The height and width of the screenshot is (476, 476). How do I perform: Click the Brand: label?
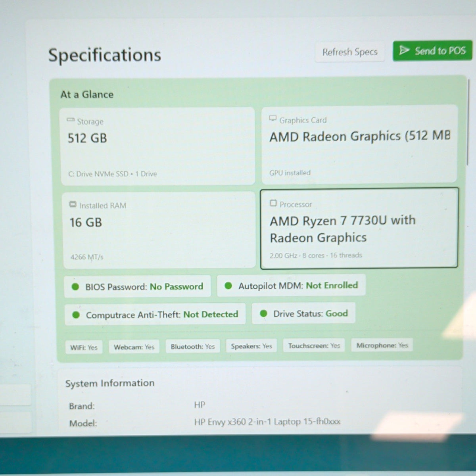(x=82, y=406)
